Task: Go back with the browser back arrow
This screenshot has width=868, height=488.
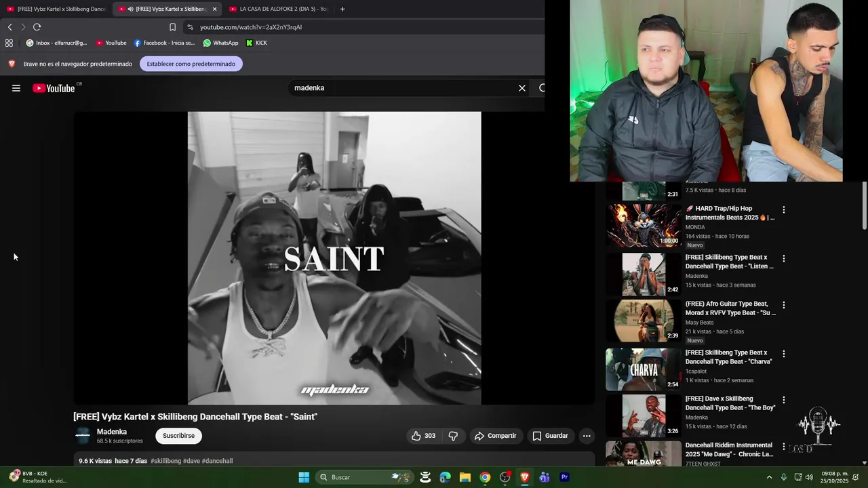Action: click(9, 27)
